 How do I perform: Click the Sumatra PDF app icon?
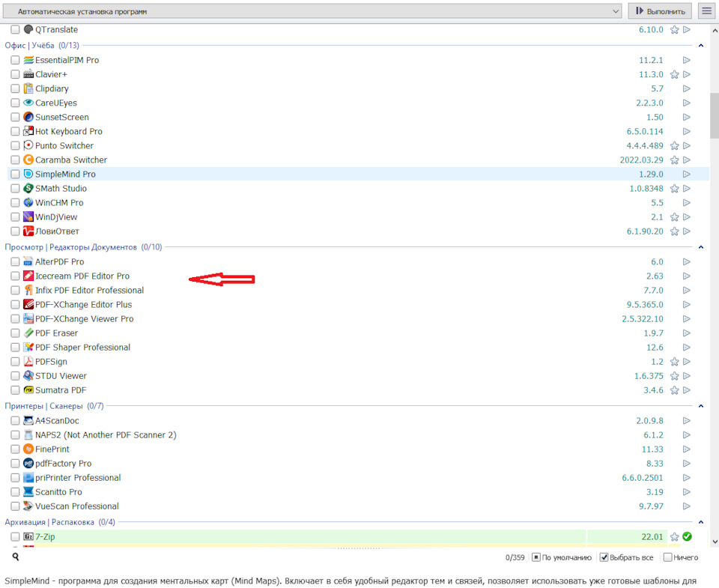click(x=28, y=390)
